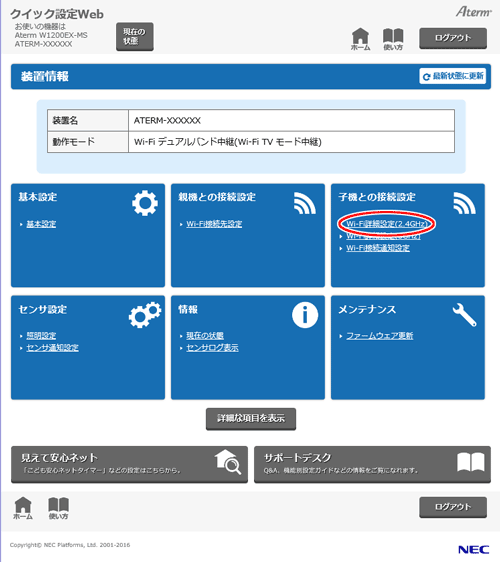
Task: Refresh with 最新状態に更新 button
Action: coord(453,76)
